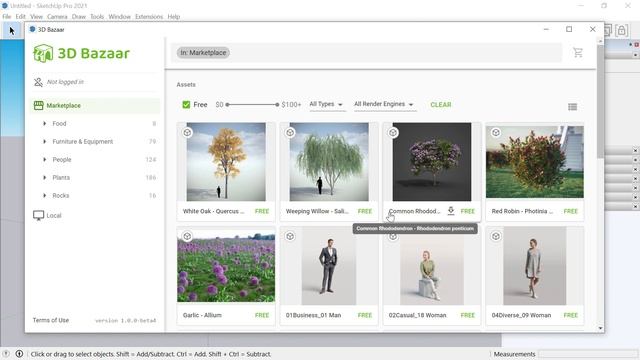Click the lock icon in SketchUp toolbar
640x360 pixels.
(x=621, y=31)
